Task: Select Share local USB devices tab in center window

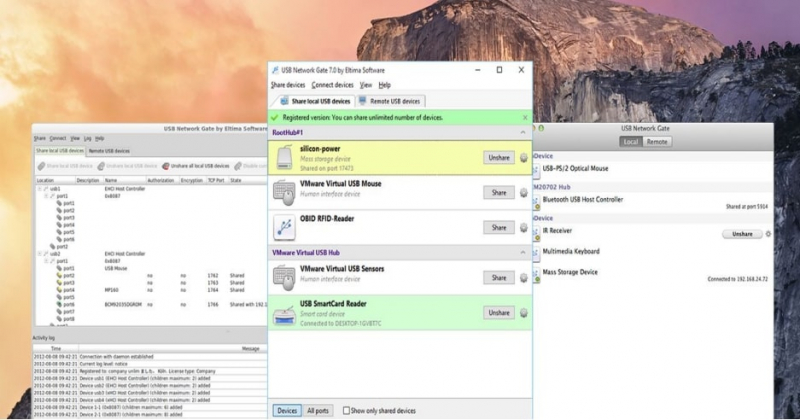Action: 315,101
